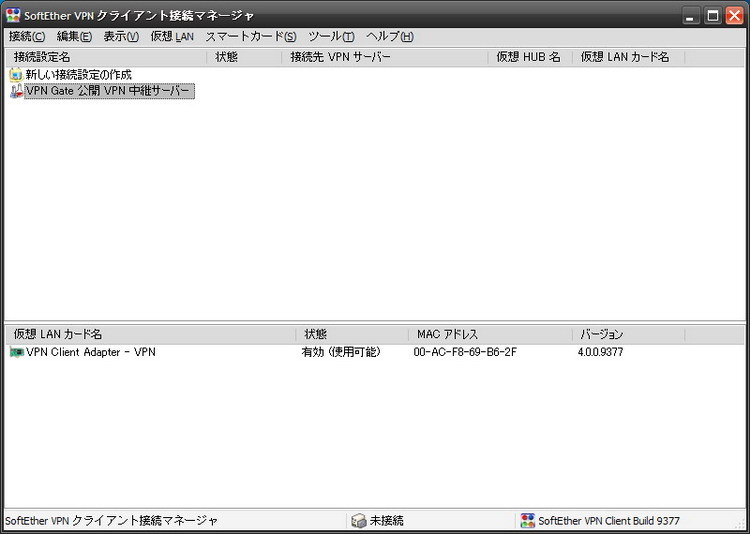Sort by 接続先 VPN サーバー column header
750x534 pixels.
[x=385, y=57]
